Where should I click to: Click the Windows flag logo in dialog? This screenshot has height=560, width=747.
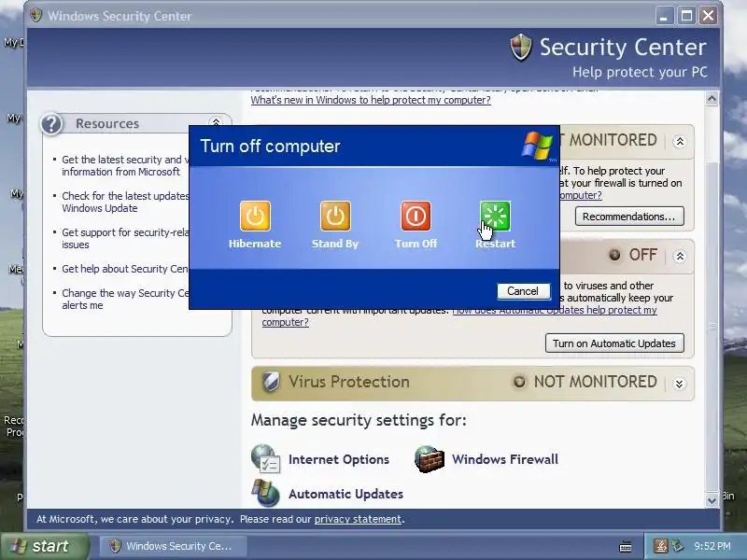pos(539,146)
